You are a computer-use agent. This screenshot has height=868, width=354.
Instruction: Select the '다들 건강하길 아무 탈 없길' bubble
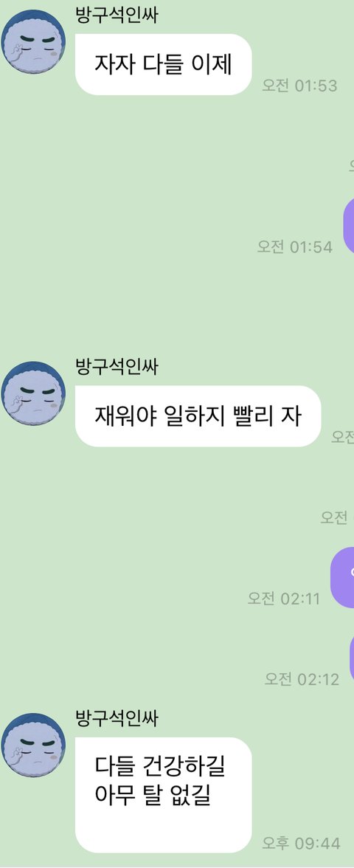pos(163,794)
